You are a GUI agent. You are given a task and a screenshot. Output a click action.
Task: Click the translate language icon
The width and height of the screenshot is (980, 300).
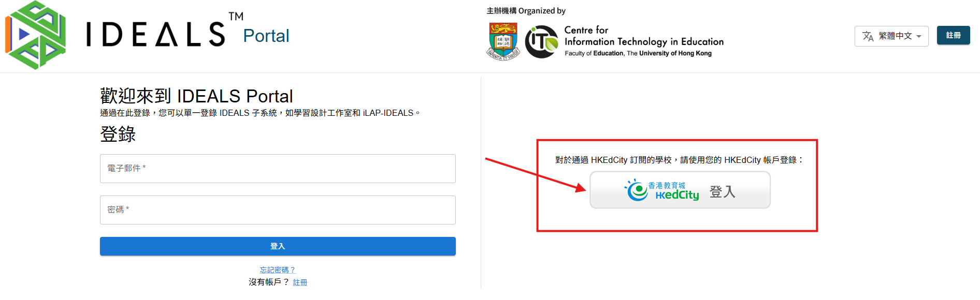click(x=868, y=36)
